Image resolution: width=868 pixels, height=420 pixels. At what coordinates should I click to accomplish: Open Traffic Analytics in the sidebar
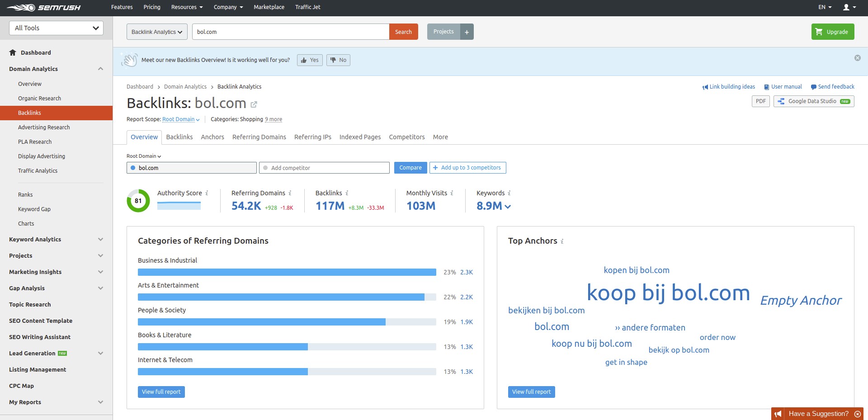tap(38, 171)
